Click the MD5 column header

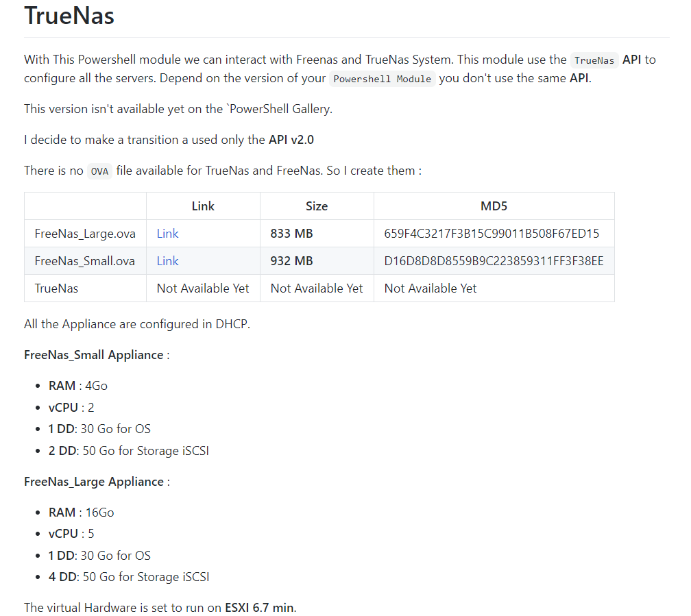click(494, 206)
